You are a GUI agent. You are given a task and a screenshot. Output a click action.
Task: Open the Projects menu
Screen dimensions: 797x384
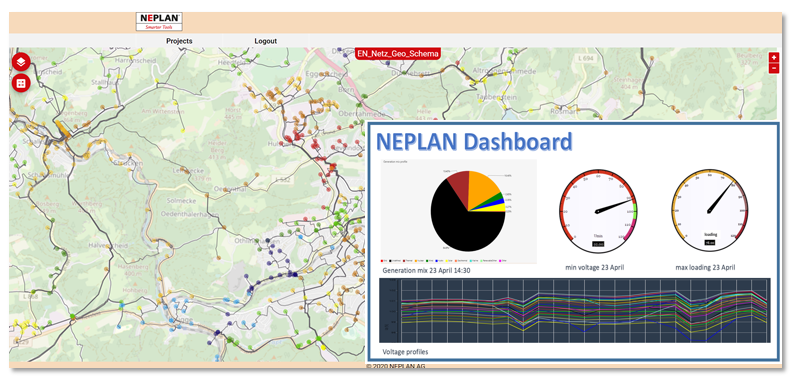[x=179, y=41]
